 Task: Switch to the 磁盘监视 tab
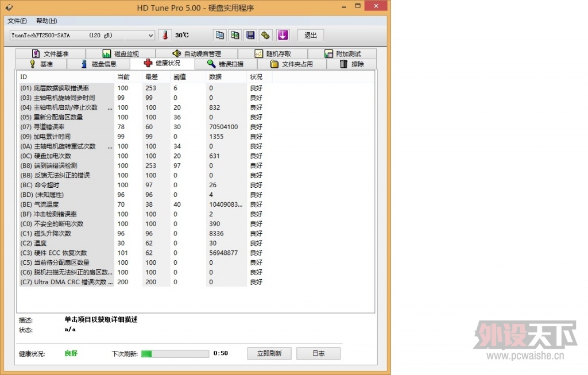pos(121,53)
